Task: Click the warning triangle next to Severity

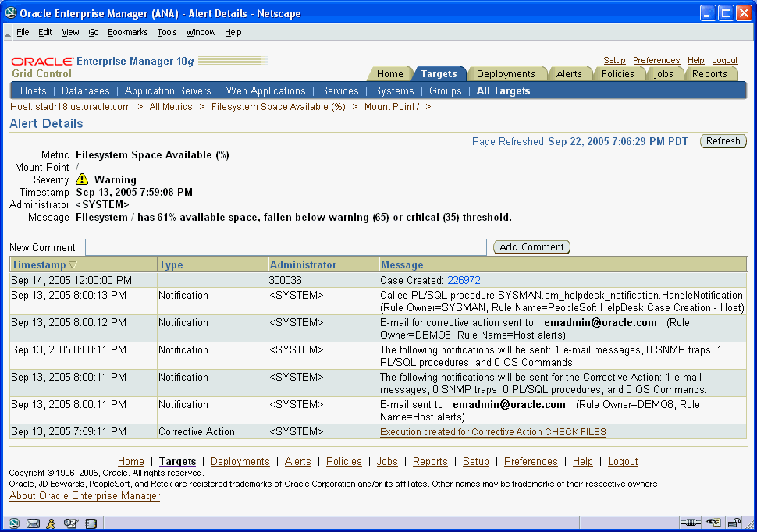Action: point(81,179)
